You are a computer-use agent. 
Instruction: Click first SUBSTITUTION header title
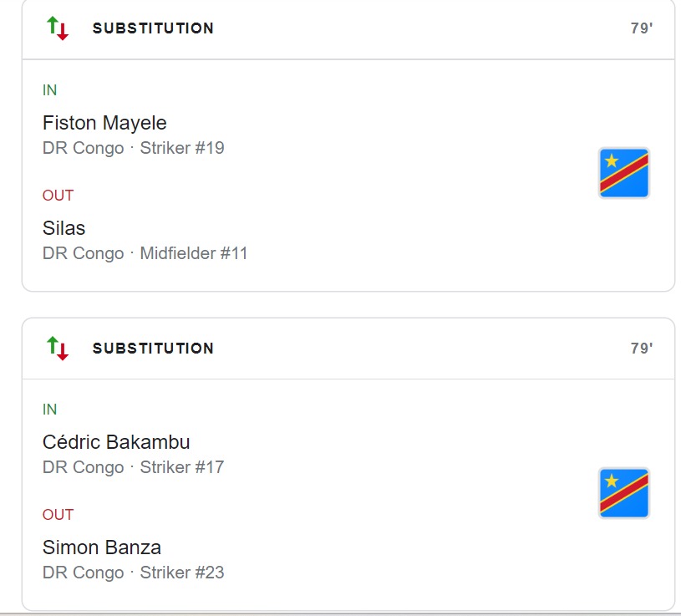[153, 28]
